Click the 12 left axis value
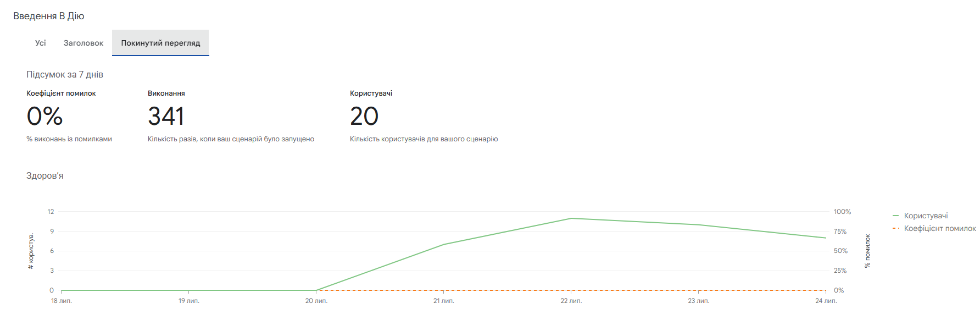Image resolution: width=980 pixels, height=314 pixels. (x=51, y=212)
